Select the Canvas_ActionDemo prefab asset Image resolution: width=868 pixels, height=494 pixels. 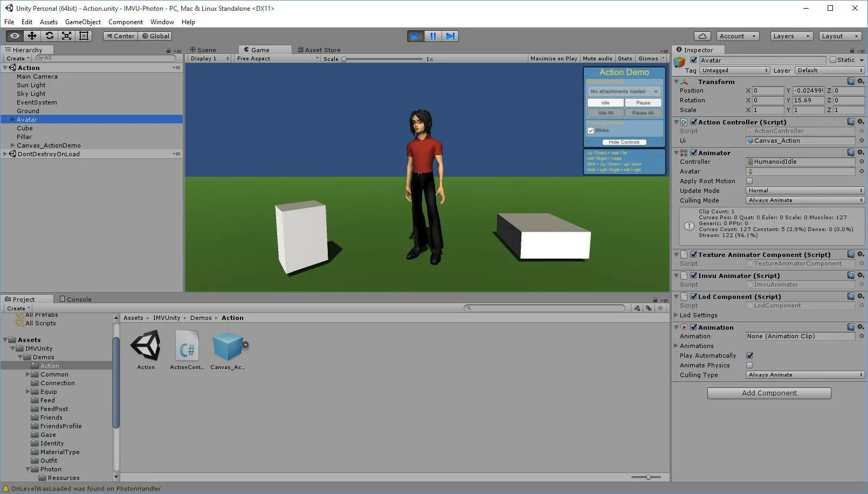(228, 346)
